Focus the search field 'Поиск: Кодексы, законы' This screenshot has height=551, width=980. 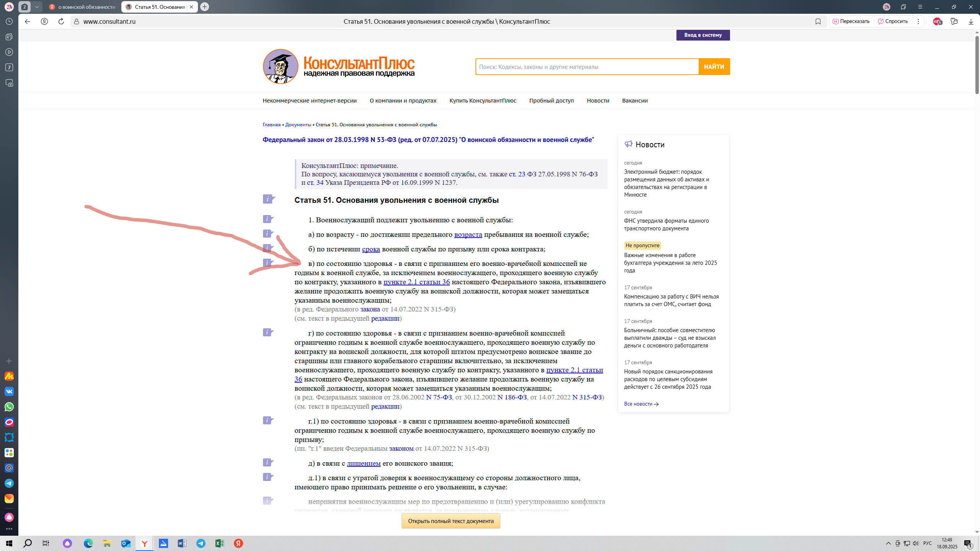click(x=587, y=67)
